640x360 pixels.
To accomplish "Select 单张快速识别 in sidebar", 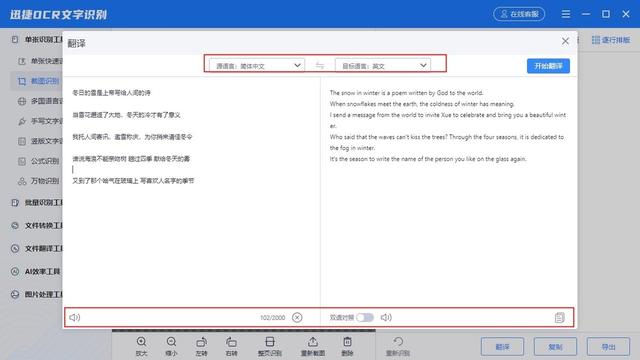I will 40,61.
